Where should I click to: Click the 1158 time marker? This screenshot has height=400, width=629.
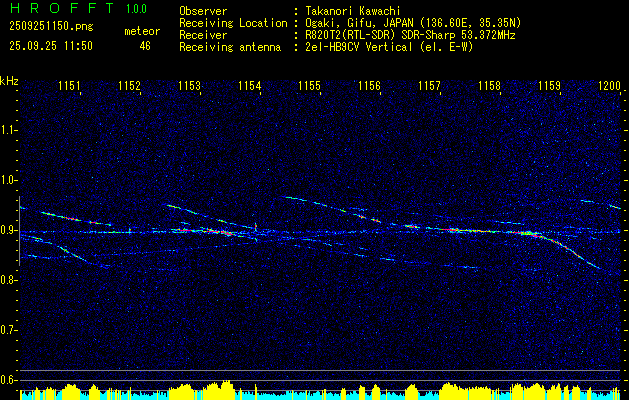click(x=490, y=85)
